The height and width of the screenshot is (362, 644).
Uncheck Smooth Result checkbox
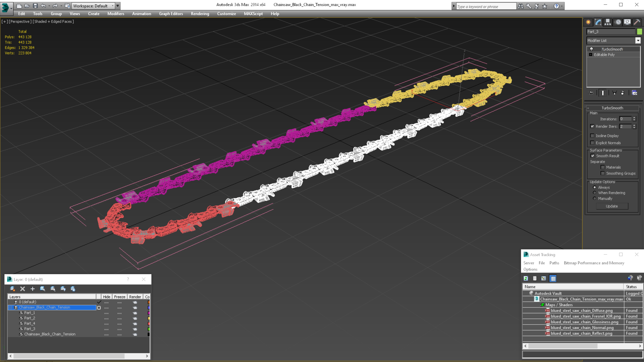point(593,156)
